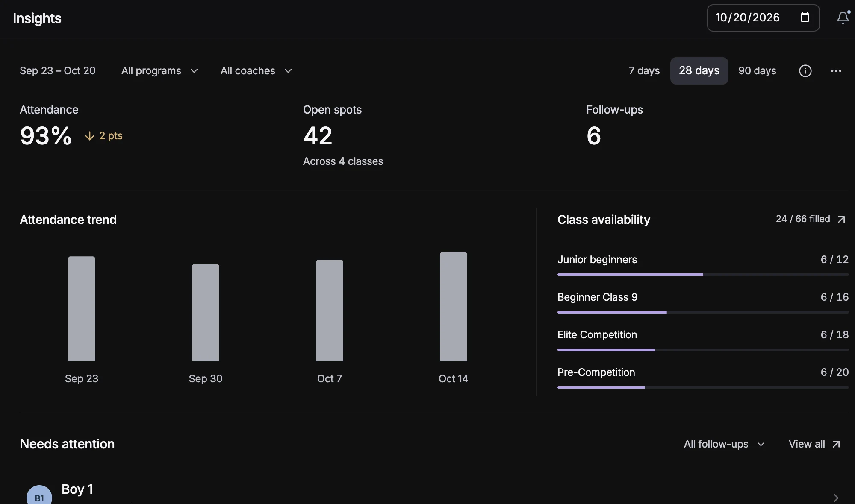Click the Sep 23 – Oct 20 date range
The image size is (855, 504).
click(58, 71)
